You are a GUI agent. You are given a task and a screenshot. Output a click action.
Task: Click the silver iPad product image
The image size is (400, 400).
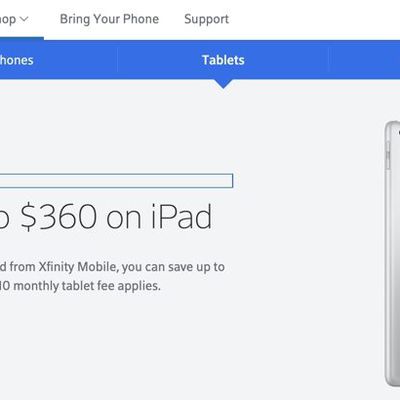coord(392,254)
